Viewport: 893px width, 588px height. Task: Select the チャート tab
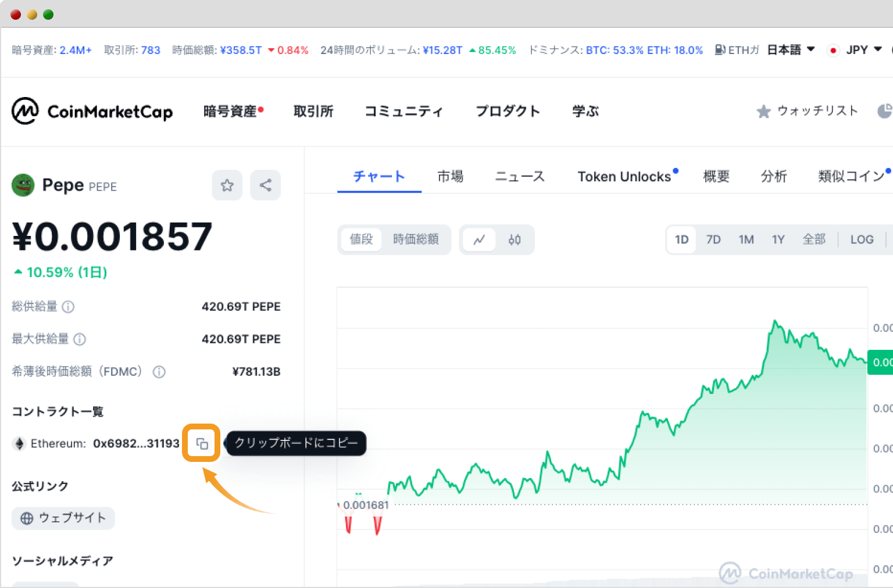click(x=379, y=176)
